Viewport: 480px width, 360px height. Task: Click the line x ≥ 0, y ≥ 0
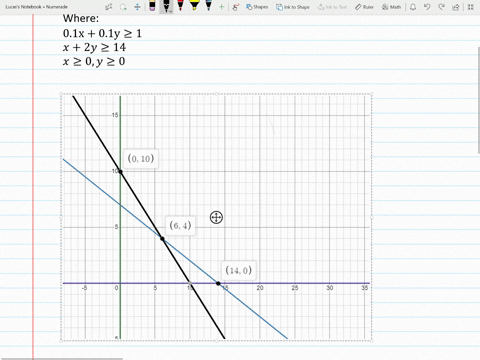click(94, 61)
